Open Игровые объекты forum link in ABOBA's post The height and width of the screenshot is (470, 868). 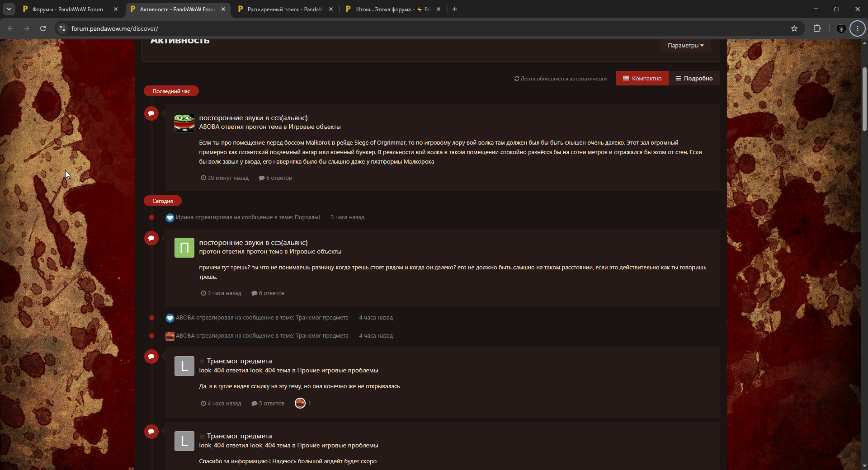[x=315, y=127]
